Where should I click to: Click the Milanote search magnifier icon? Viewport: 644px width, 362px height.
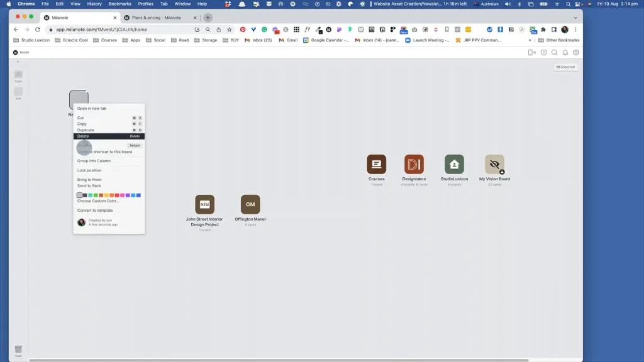tap(555, 53)
